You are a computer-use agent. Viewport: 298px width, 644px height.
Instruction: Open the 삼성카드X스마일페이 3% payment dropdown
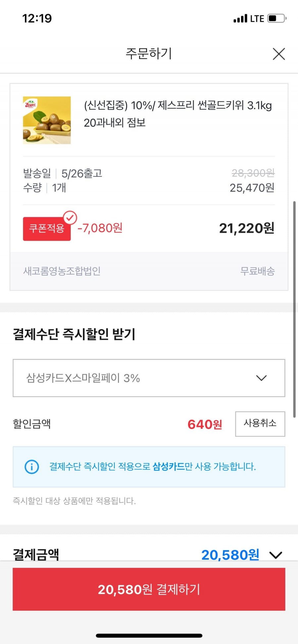coord(149,378)
